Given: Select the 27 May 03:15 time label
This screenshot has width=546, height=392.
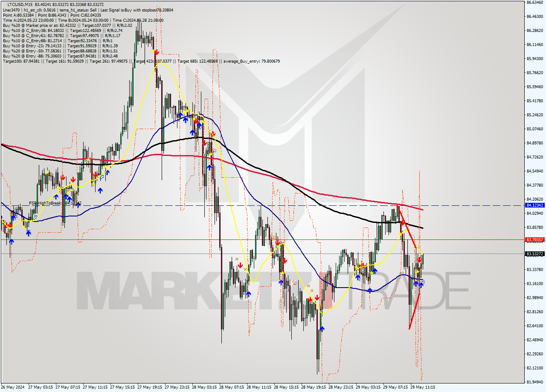Looking at the screenshot, I should pos(41,387).
